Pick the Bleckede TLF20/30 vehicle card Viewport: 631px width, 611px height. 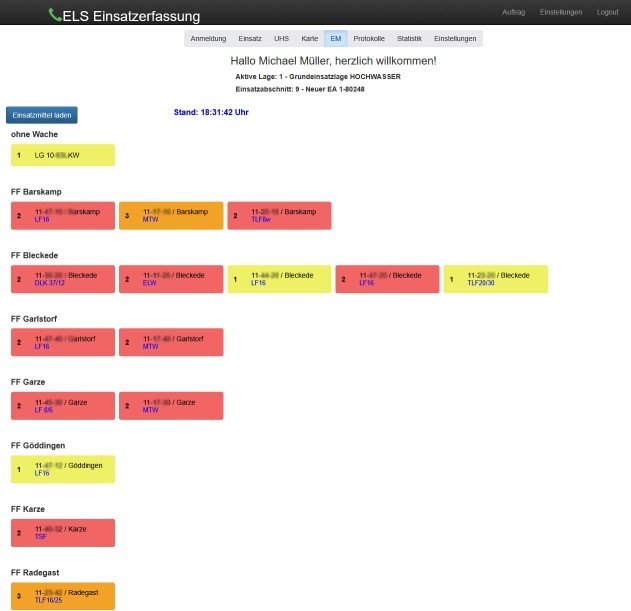click(x=495, y=279)
